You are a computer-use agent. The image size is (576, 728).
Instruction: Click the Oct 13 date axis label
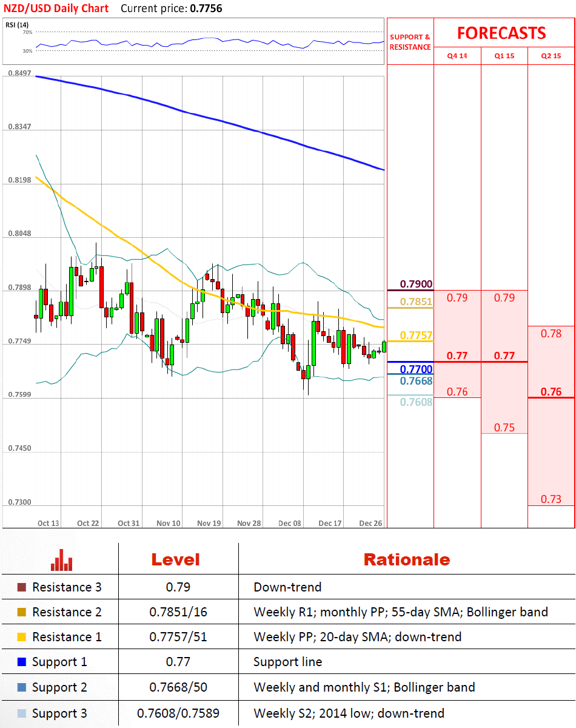pyautogui.click(x=48, y=523)
